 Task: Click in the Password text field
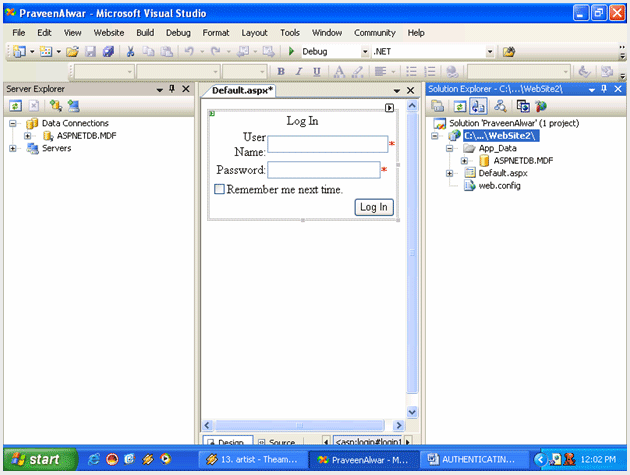pyautogui.click(x=324, y=170)
